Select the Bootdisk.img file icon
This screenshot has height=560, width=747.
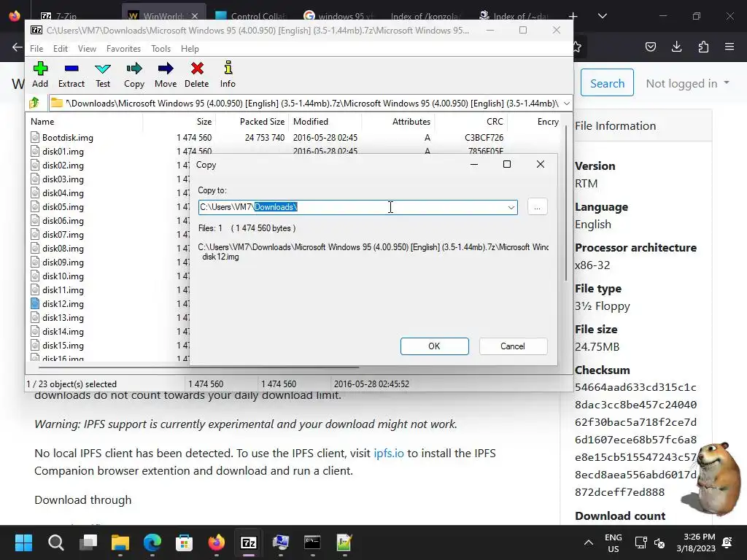(35, 138)
